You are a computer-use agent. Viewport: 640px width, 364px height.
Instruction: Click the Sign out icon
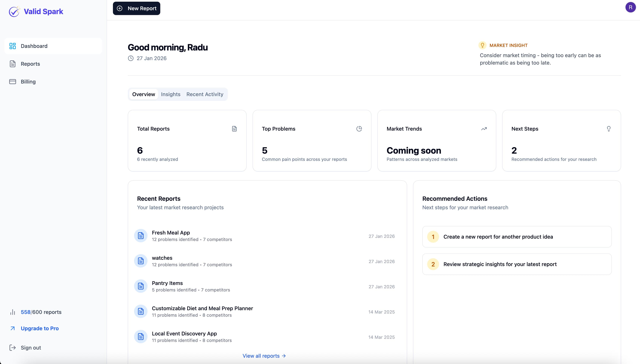point(13,347)
